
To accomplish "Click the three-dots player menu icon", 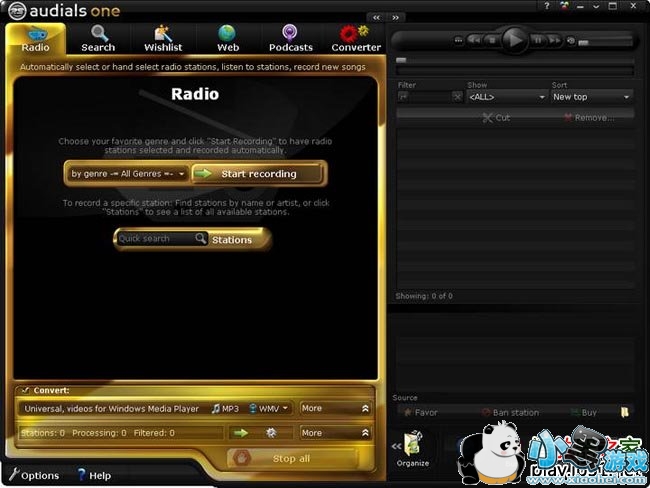I will click(x=458, y=41).
